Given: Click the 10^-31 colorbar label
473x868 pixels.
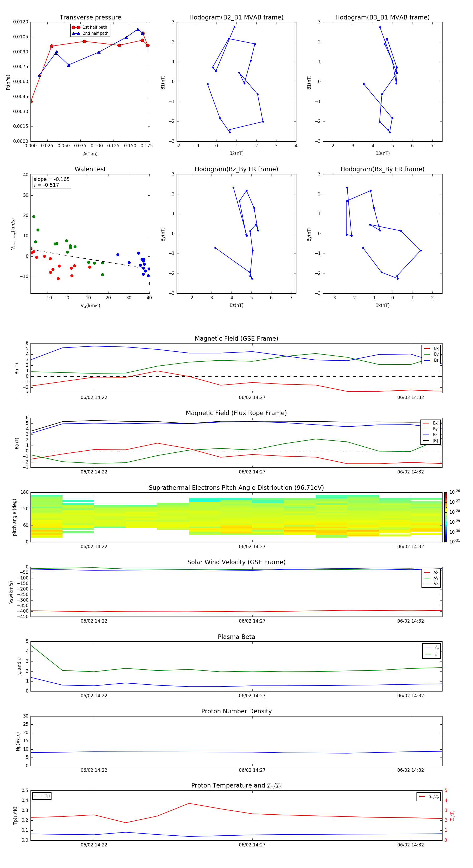Looking at the screenshot, I should click(455, 542).
